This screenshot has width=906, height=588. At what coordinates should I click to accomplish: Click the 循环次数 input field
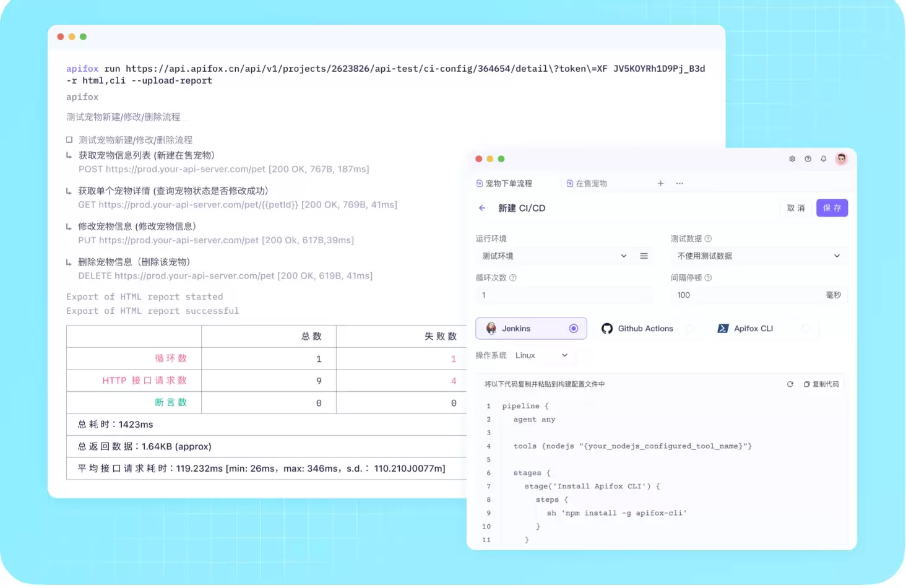click(x=564, y=295)
